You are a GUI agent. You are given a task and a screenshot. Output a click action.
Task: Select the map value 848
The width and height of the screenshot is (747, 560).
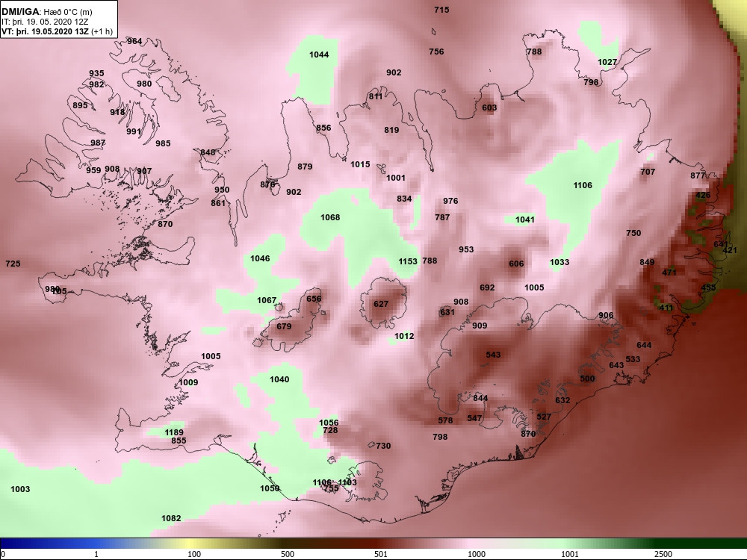208,152
